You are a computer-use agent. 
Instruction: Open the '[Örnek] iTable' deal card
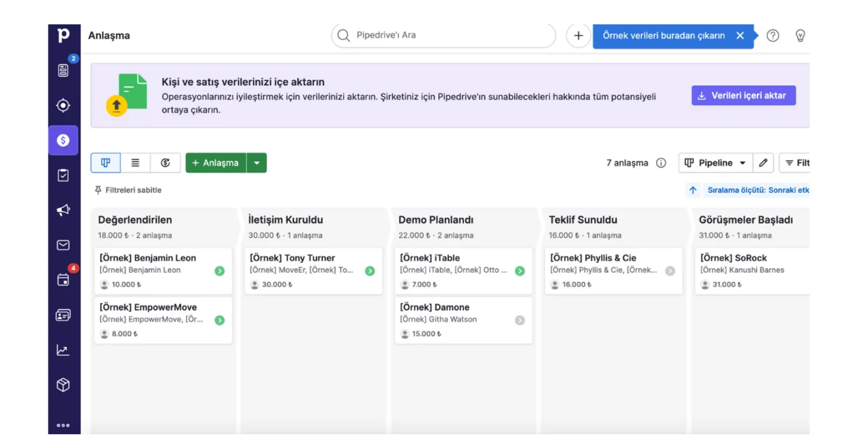click(463, 271)
